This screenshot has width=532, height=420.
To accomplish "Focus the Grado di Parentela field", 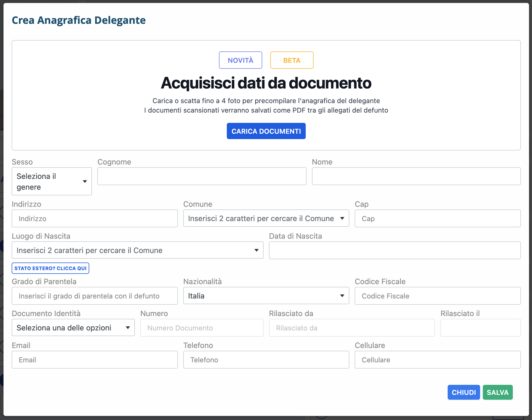I will click(95, 296).
